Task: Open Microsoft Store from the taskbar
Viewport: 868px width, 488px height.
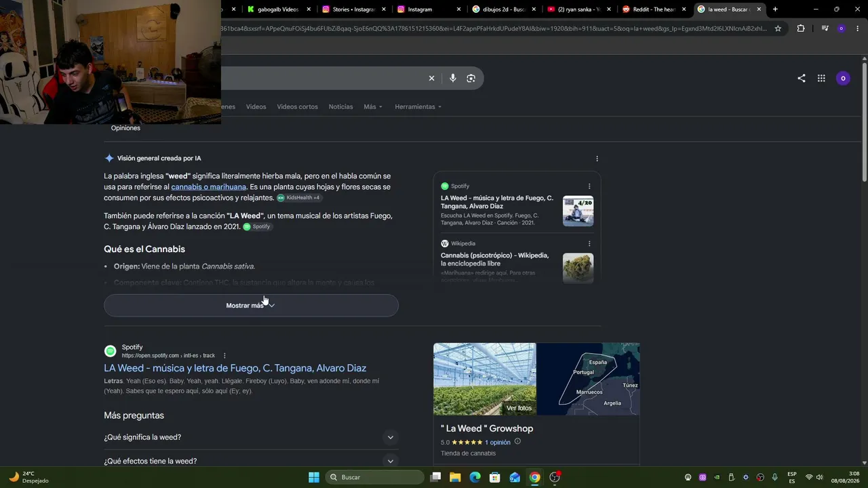Action: click(495, 477)
